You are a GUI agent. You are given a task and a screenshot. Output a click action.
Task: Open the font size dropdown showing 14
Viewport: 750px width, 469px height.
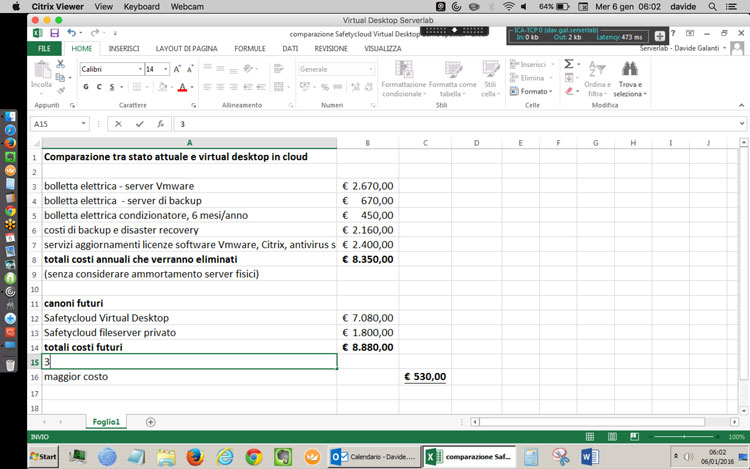tap(165, 69)
